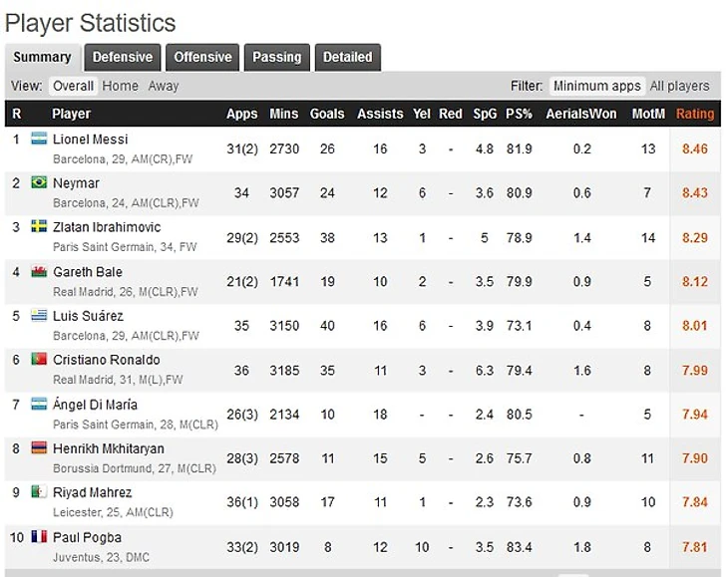The width and height of the screenshot is (728, 577).
Task: Click Uruguay flag beside Luis Suárez
Action: (x=40, y=316)
